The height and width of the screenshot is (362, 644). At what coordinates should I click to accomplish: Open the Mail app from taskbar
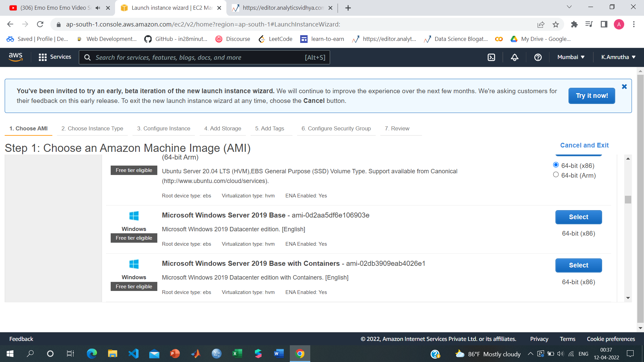coord(154,354)
